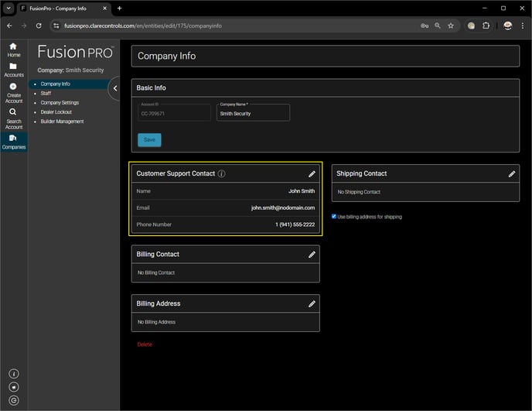The image size is (532, 411).
Task: Click the Account ID field
Action: [175, 113]
